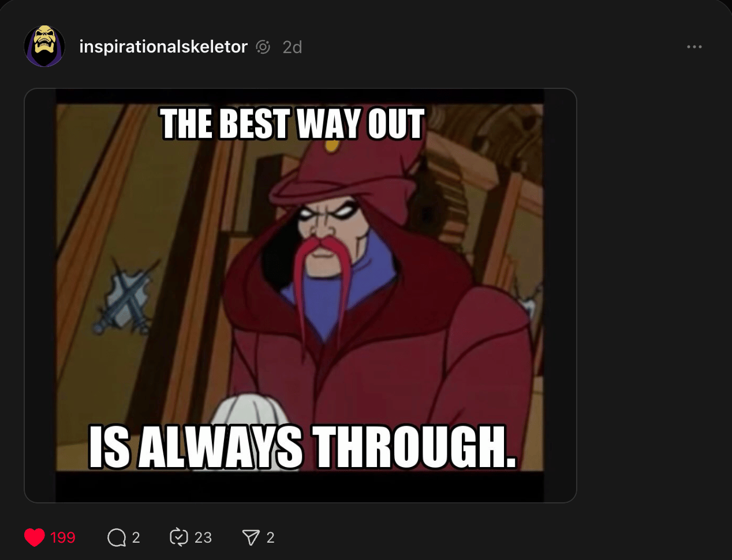Open the comment bubble icon to reply
This screenshot has height=560, width=732.
(x=117, y=537)
